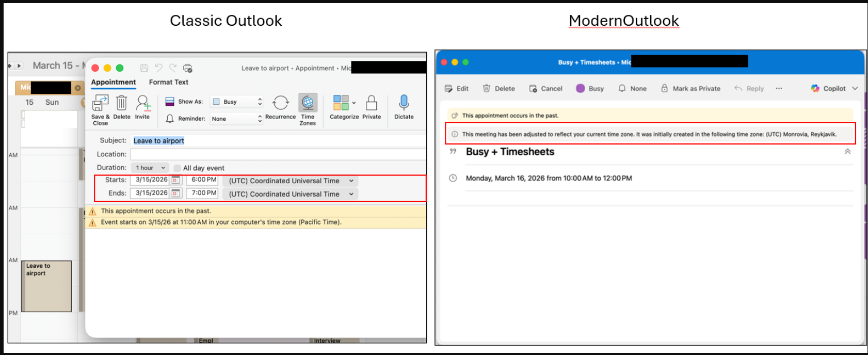Click the appointment occurs in the past warning in Classic Outlook

(156, 211)
